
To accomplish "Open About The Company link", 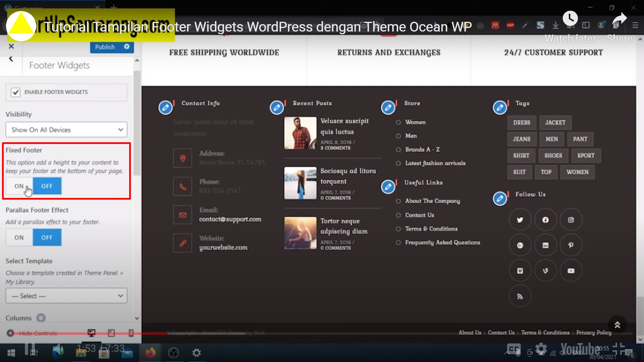I will pyautogui.click(x=433, y=201).
